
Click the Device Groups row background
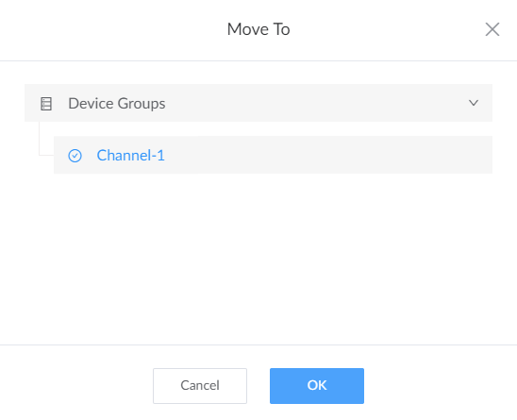(258, 103)
